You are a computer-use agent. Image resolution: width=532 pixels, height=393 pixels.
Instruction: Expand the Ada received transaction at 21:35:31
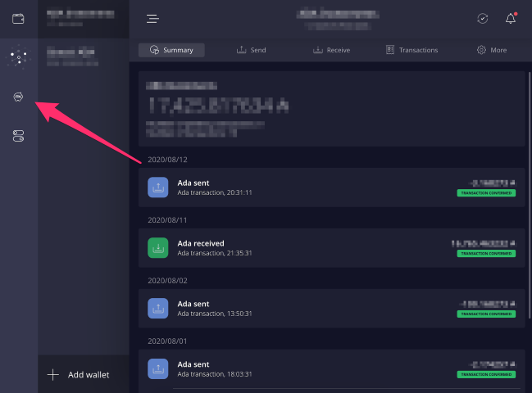tap(331, 248)
